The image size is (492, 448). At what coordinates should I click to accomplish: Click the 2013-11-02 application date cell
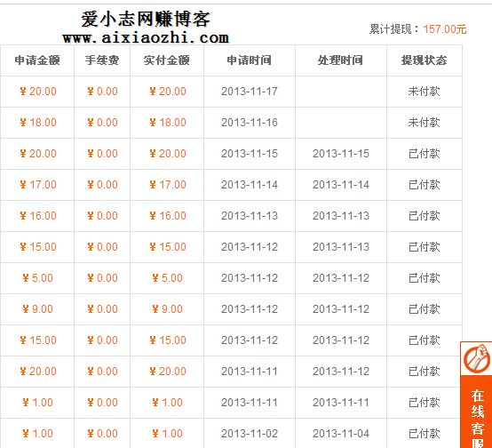click(250, 434)
